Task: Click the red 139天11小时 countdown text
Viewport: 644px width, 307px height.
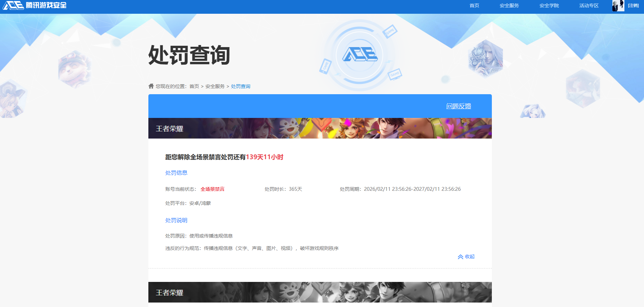Action: pyautogui.click(x=264, y=157)
